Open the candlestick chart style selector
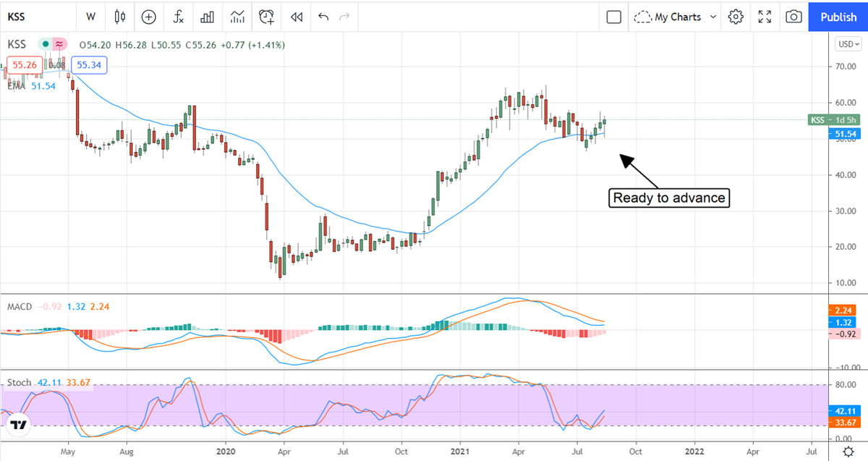The image size is (868, 461). (x=120, y=17)
